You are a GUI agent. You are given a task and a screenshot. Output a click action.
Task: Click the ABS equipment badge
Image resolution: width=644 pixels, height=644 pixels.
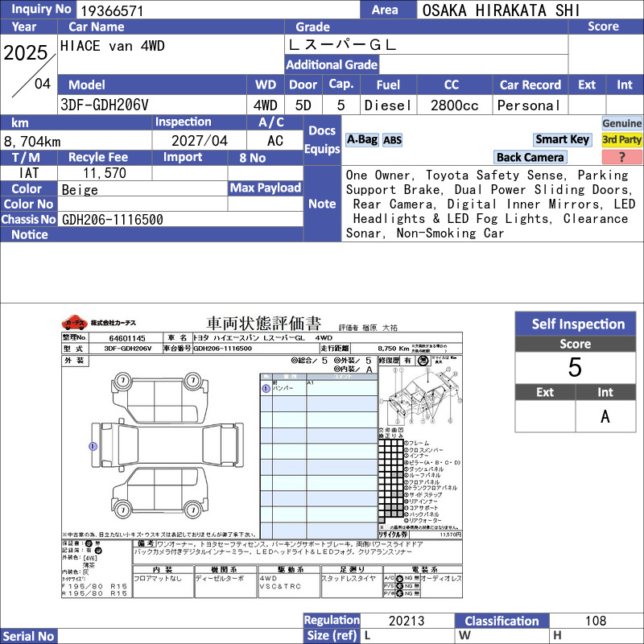[x=392, y=140]
